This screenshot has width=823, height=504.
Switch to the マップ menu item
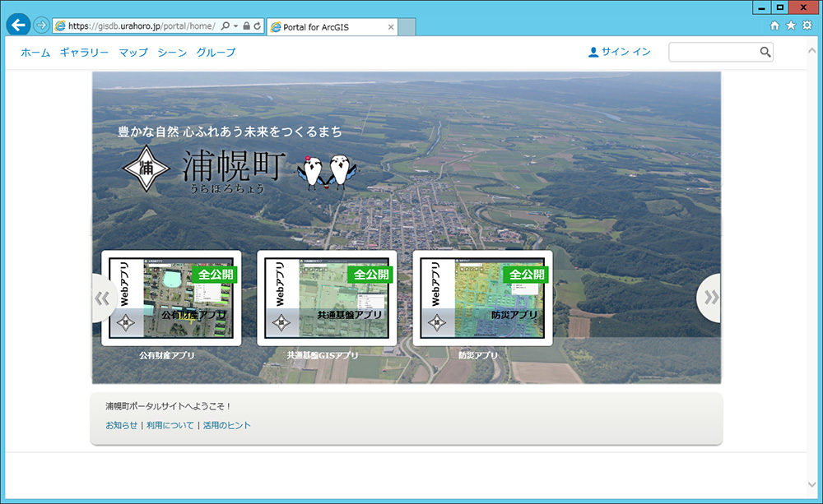click(x=133, y=52)
